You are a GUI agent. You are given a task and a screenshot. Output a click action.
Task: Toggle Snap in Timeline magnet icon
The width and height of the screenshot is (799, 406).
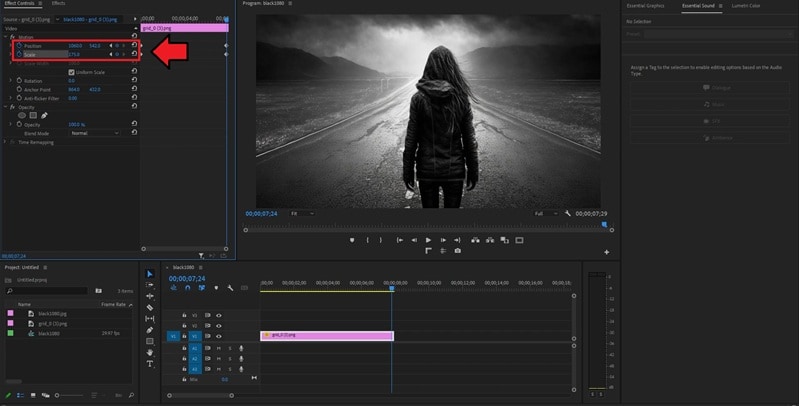[188, 288]
